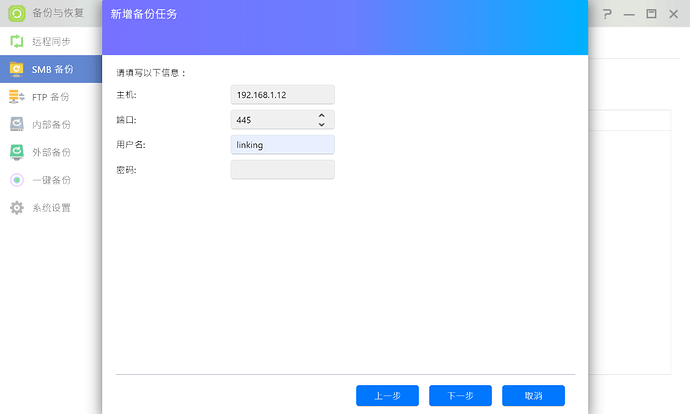Click the 备份与恢复 app logo icon
This screenshot has width=690, height=414.
(x=16, y=14)
